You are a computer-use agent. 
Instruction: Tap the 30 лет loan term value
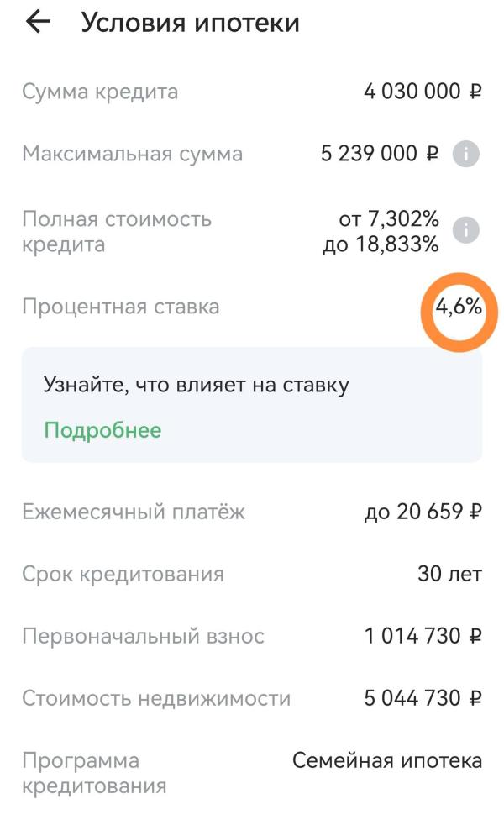pos(449,574)
